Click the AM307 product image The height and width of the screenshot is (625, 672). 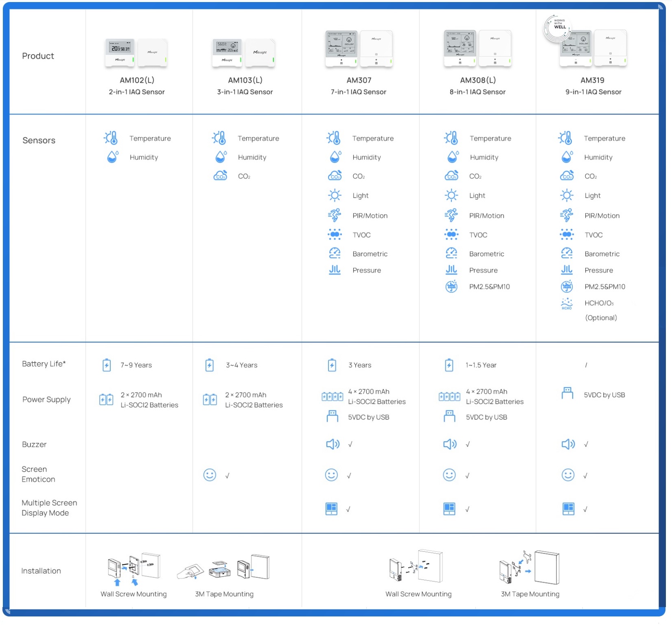tap(359, 48)
